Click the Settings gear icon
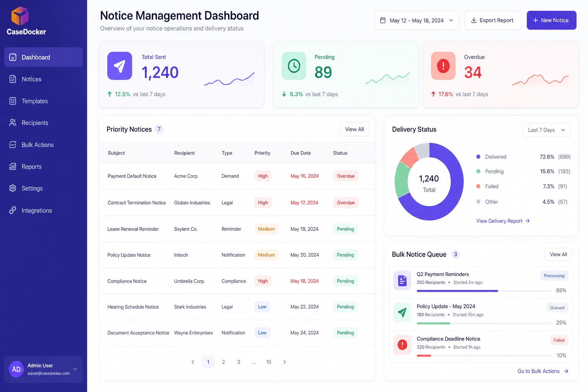 [13, 188]
